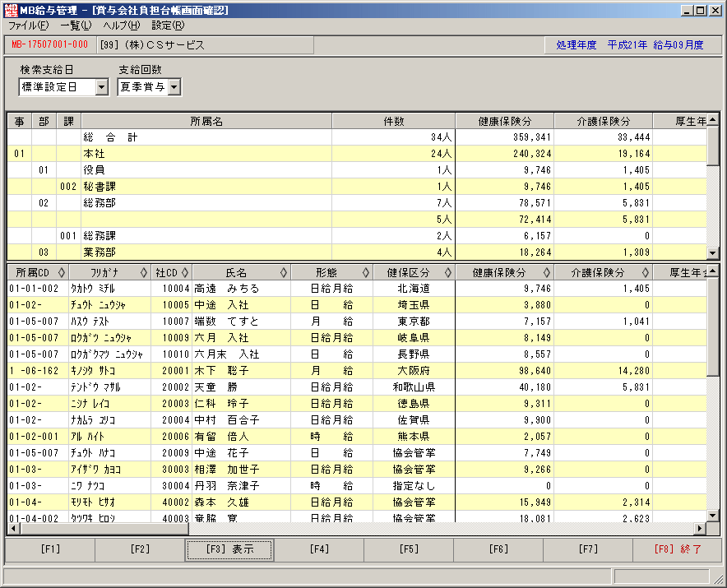The height and width of the screenshot is (588, 727).
Task: Select employee 中村 百合子
Action: (x=357, y=420)
